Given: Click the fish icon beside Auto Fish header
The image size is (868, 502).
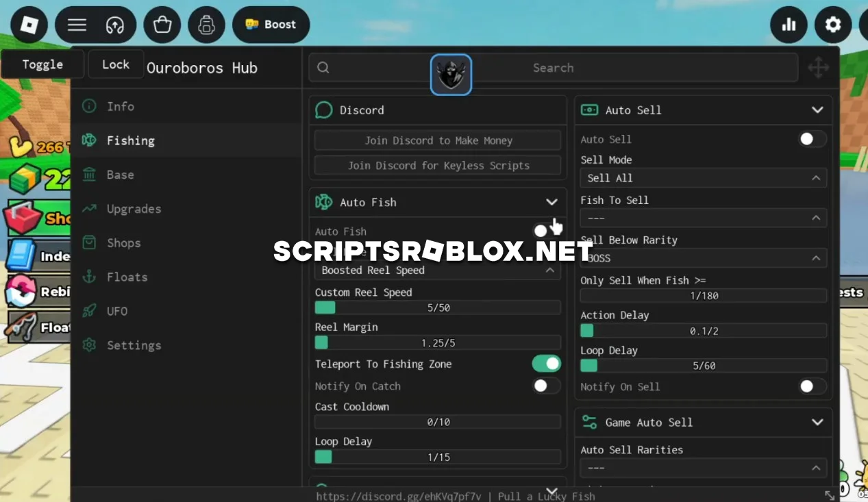Looking at the screenshot, I should (x=324, y=202).
